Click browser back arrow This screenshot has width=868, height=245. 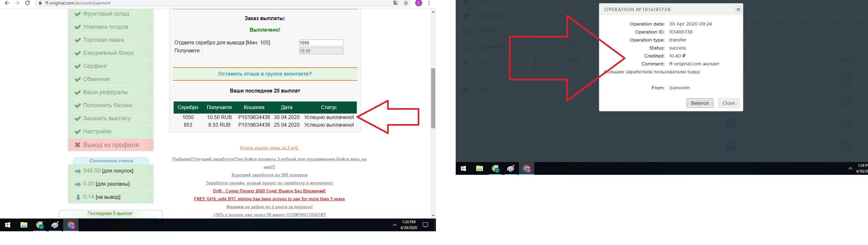coord(7,3)
